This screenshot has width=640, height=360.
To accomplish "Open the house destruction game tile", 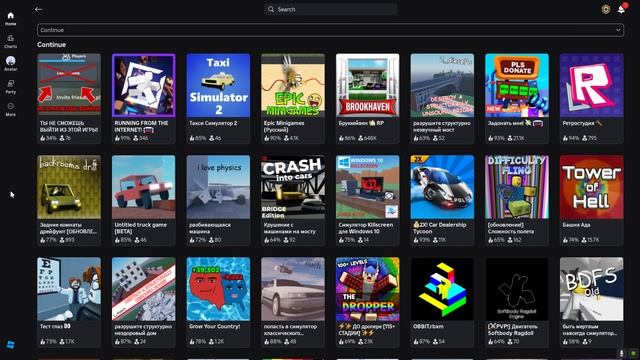I will click(x=144, y=302).
